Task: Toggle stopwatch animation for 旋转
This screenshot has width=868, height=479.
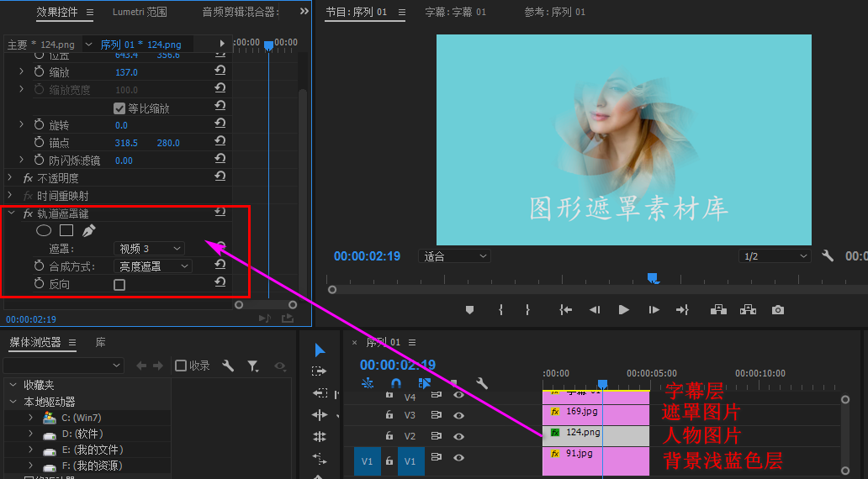Action: [x=39, y=124]
